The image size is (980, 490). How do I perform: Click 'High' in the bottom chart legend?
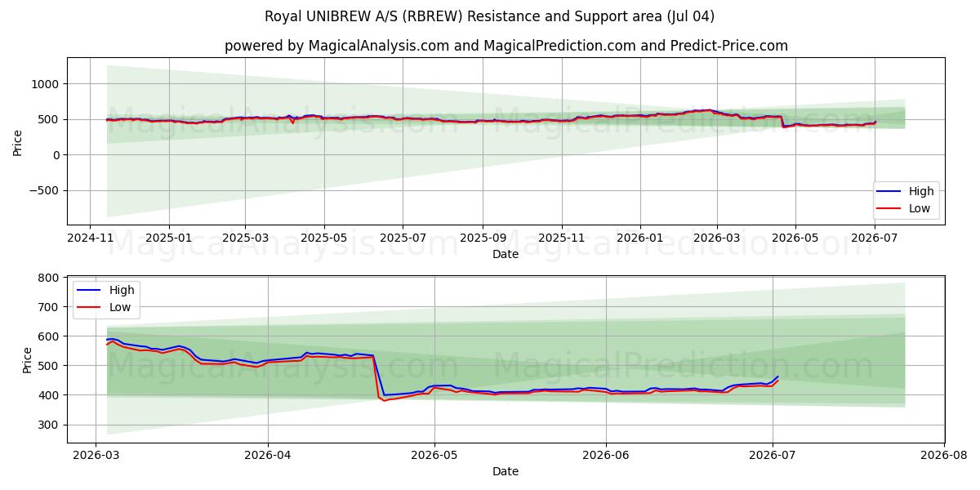122,290
